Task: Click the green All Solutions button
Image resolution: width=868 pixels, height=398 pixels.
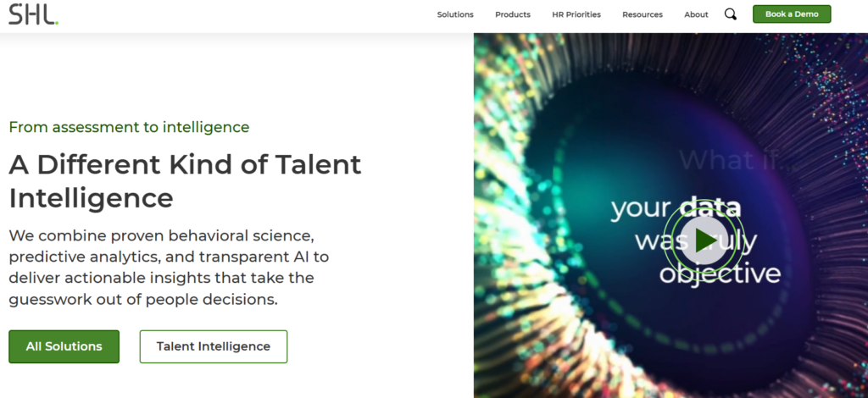Action: point(64,346)
